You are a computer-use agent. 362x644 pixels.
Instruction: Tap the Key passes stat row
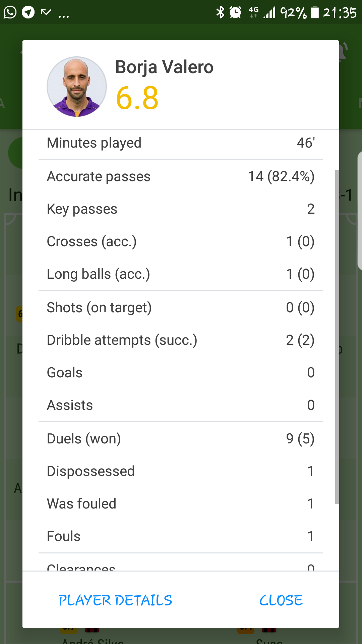point(181,209)
